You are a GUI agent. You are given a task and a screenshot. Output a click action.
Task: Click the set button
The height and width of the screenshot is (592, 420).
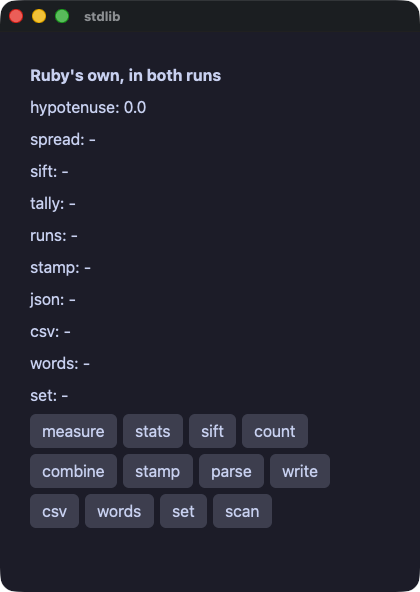[x=183, y=511]
